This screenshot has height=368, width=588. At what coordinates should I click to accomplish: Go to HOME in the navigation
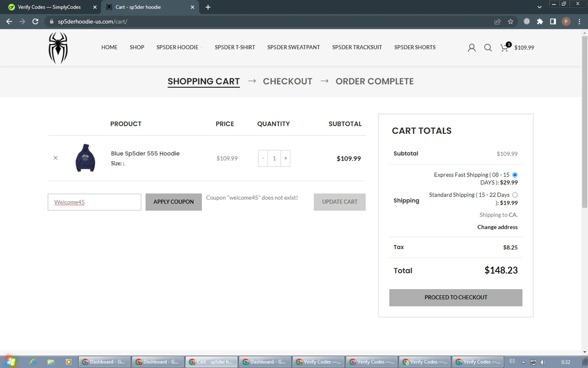(x=109, y=47)
